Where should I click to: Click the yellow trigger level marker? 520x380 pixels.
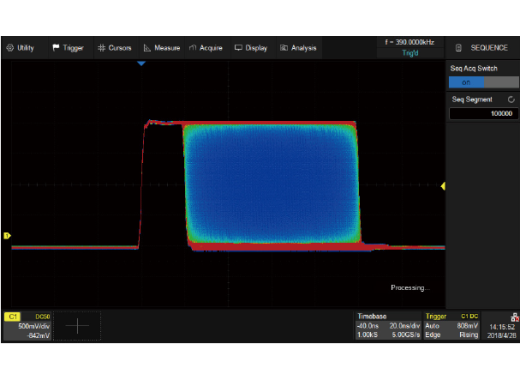[443, 186]
